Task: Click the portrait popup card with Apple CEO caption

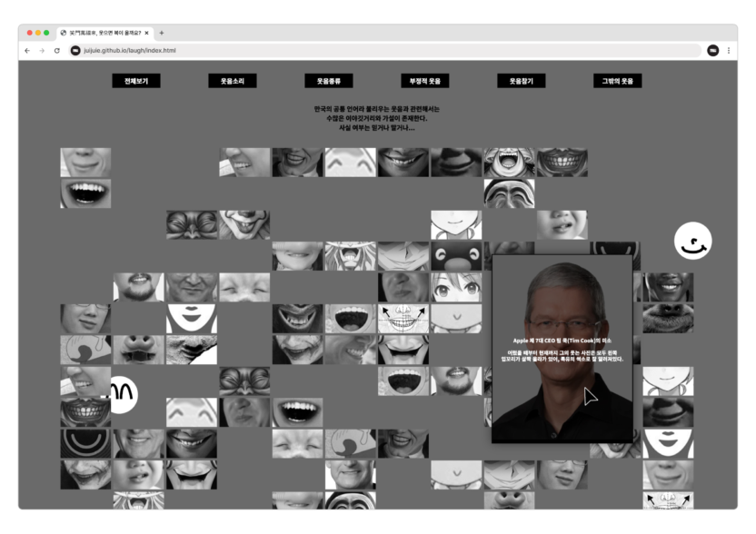Action: (x=562, y=349)
